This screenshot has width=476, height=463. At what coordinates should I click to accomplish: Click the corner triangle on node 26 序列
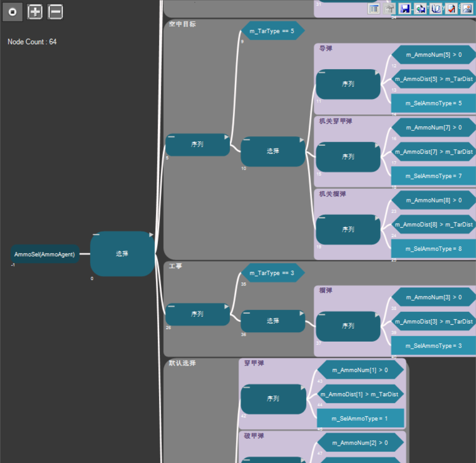coord(227,306)
